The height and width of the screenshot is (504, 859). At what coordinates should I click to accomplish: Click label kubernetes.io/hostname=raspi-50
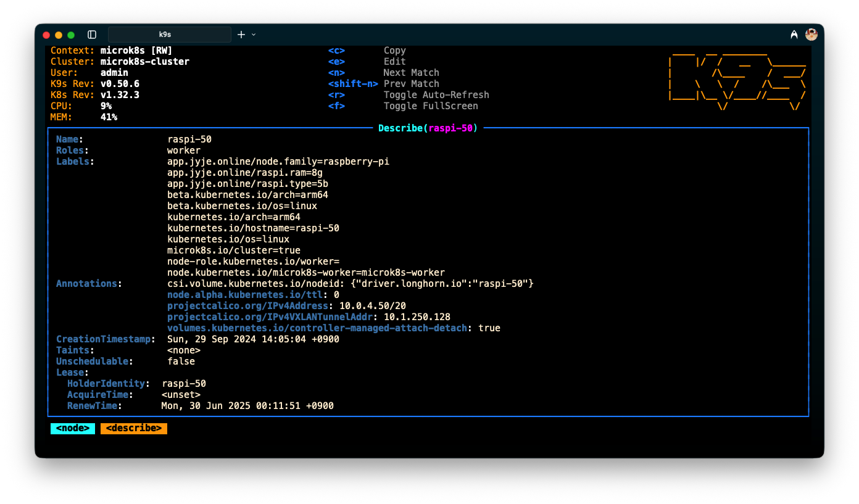(x=253, y=228)
